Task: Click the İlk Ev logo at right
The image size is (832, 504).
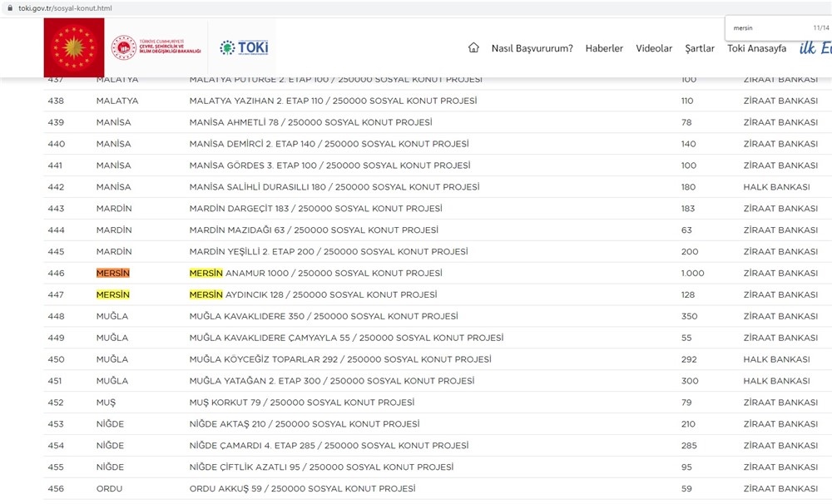Action: 814,48
